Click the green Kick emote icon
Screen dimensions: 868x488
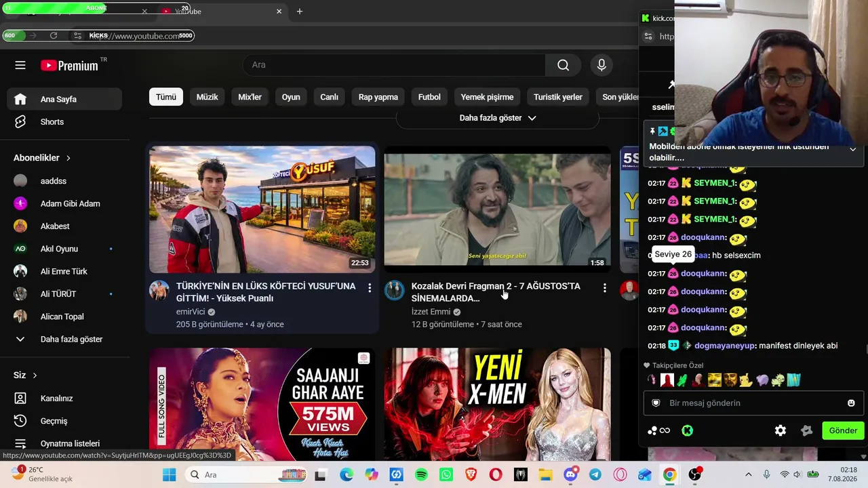[687, 430]
